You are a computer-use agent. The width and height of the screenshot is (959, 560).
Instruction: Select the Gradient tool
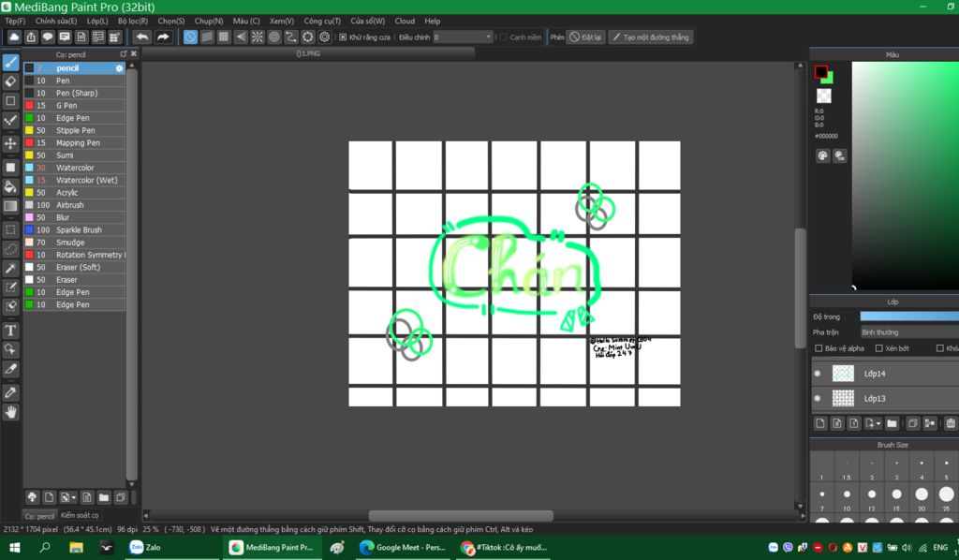click(x=10, y=206)
